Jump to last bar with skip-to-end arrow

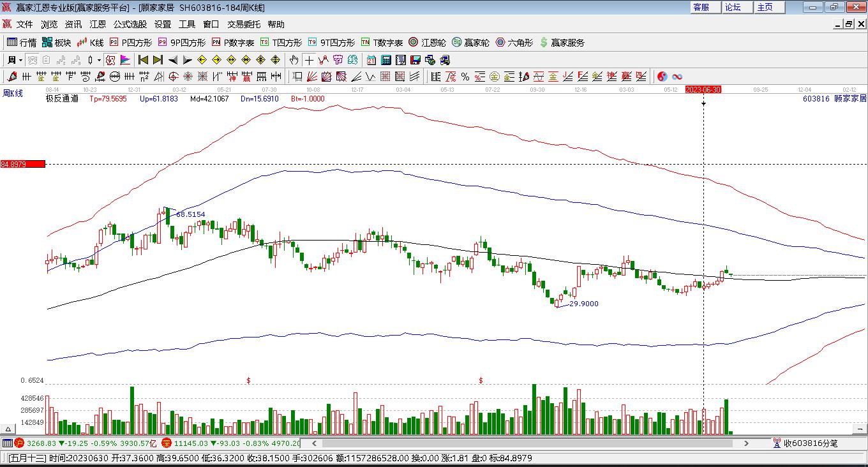pos(158,60)
